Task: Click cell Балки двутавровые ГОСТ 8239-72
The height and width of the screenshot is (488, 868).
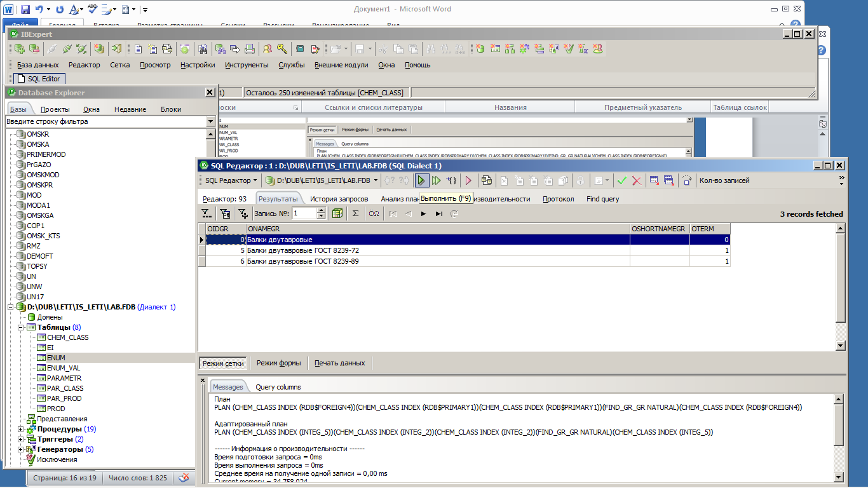Action: [x=438, y=250]
